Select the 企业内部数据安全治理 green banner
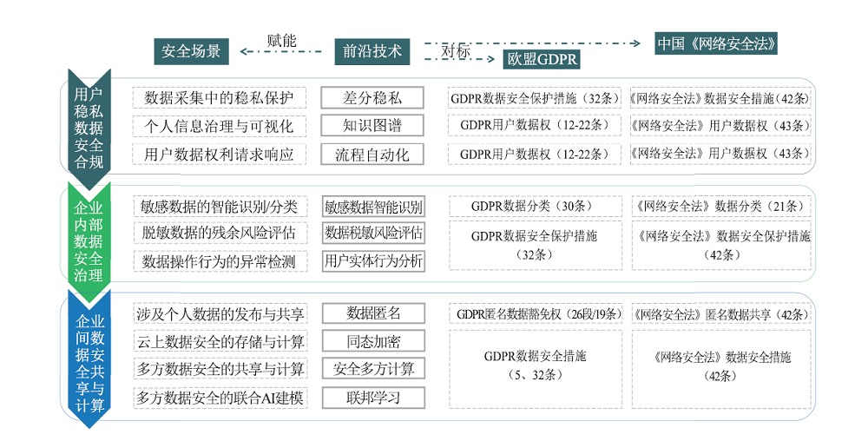The image size is (868, 441). [89, 240]
